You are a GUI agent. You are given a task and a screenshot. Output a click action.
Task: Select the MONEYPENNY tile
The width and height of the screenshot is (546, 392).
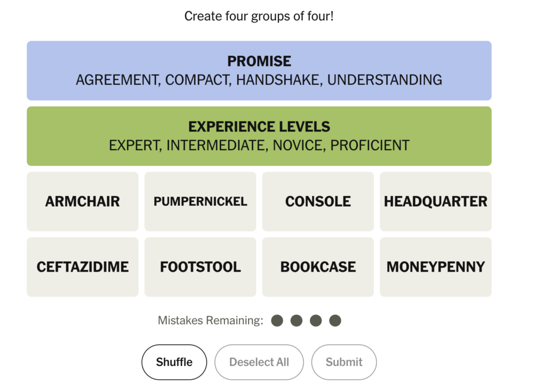point(435,267)
